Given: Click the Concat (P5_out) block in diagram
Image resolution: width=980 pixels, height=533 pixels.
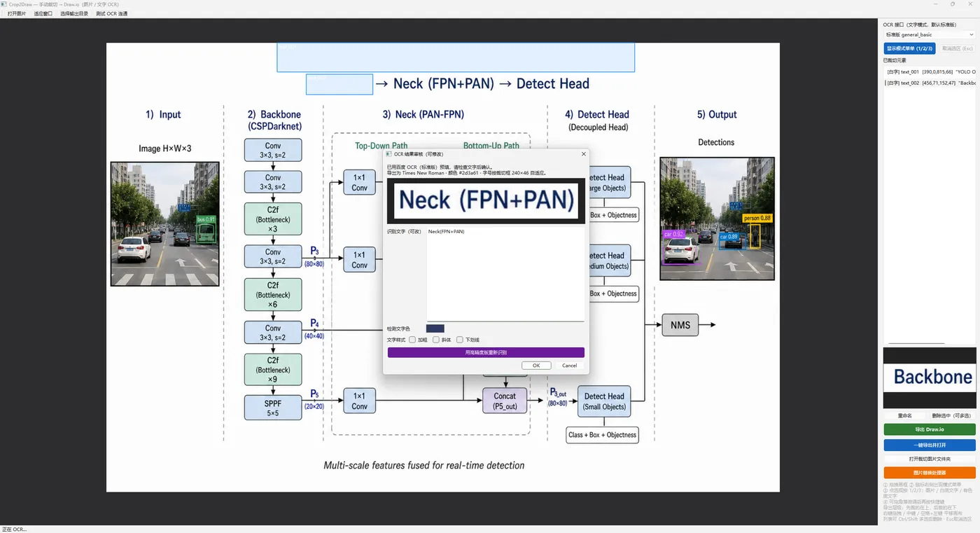Looking at the screenshot, I should coord(505,401).
